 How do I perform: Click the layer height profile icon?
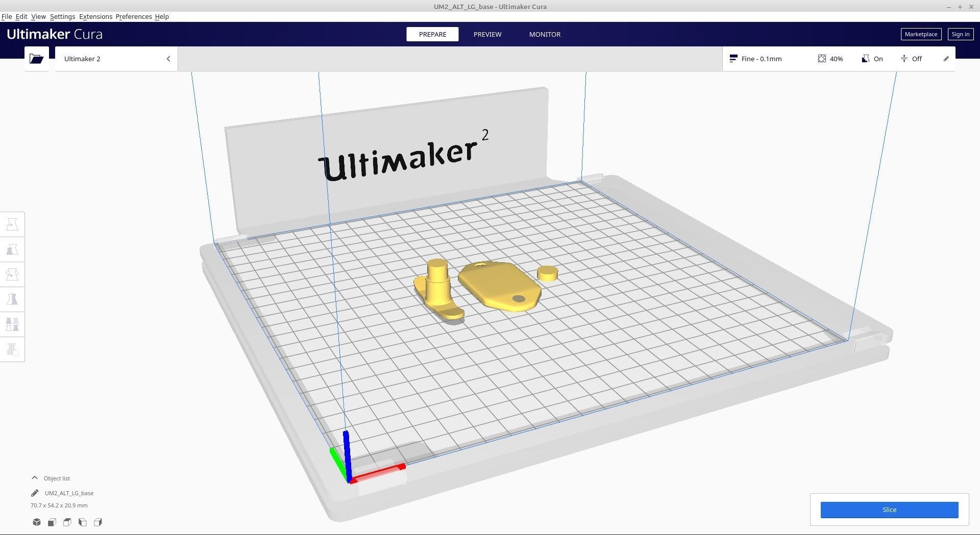point(733,59)
